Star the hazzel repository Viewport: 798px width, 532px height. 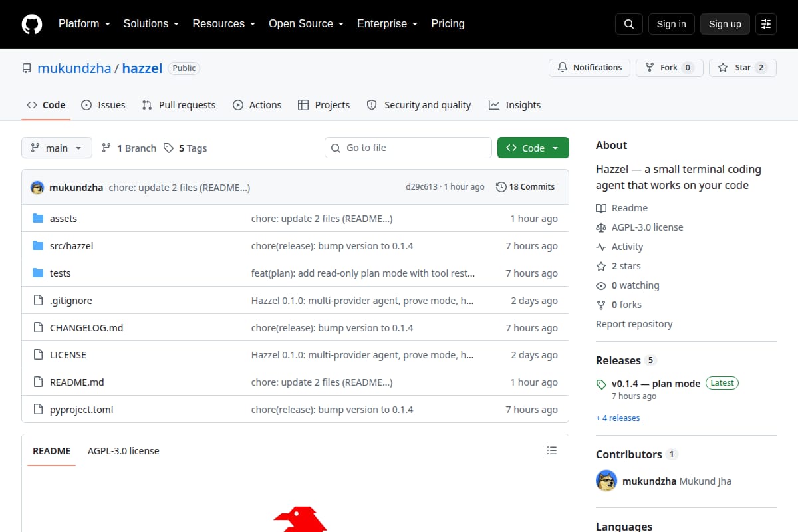click(x=743, y=68)
